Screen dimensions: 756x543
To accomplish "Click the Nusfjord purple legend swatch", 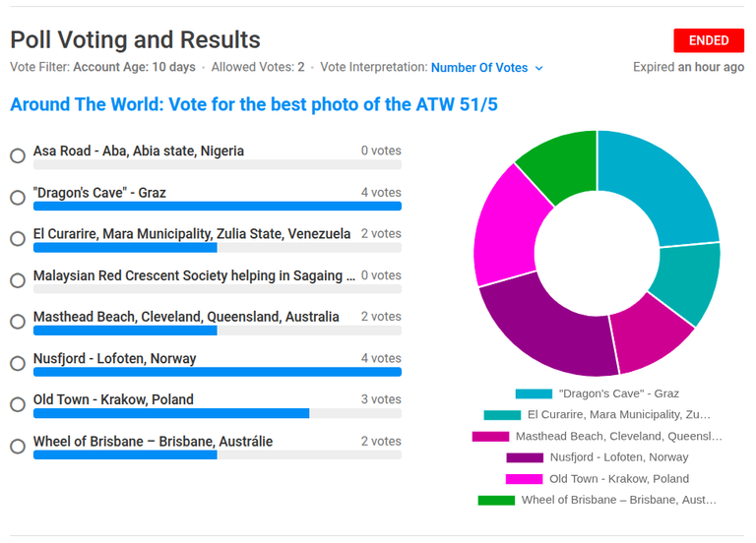I will pos(525,457).
